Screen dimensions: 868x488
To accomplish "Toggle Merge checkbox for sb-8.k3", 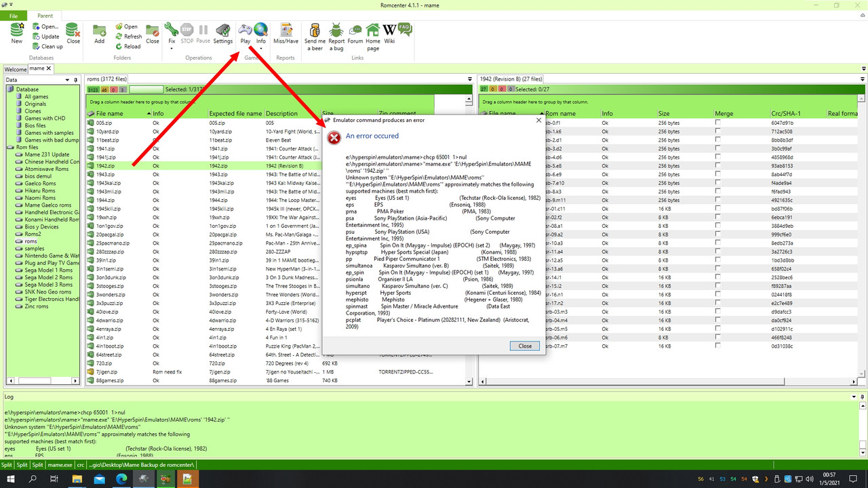I will pyautogui.click(x=718, y=192).
